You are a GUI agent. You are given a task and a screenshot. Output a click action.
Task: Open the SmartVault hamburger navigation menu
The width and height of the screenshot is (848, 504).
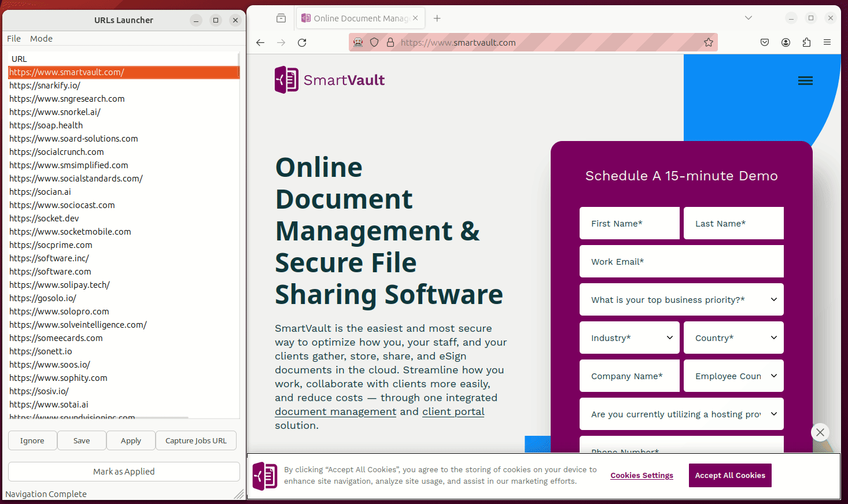805,81
